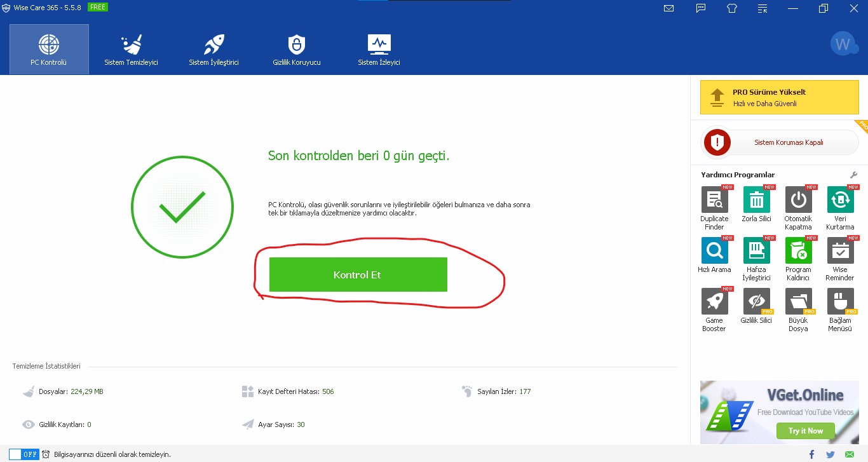Toggle the scheduled cleaning OFF switch
The height and width of the screenshot is (462, 868).
pyautogui.click(x=24, y=454)
